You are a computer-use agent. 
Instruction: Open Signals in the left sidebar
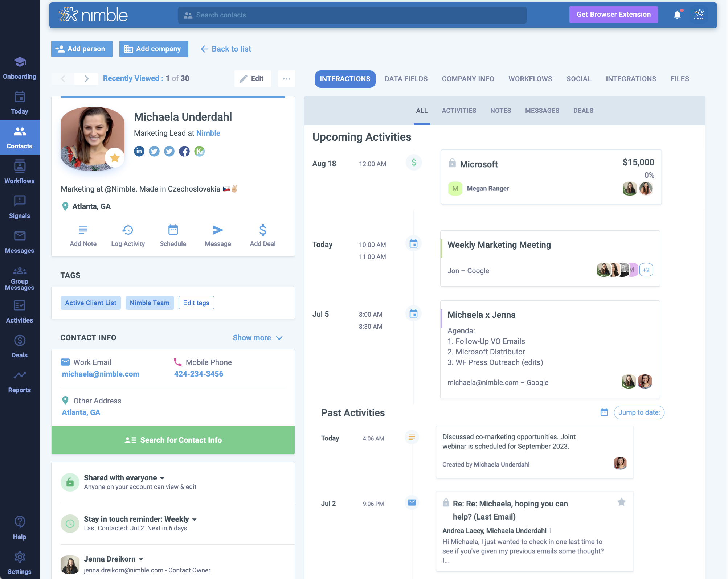click(20, 207)
